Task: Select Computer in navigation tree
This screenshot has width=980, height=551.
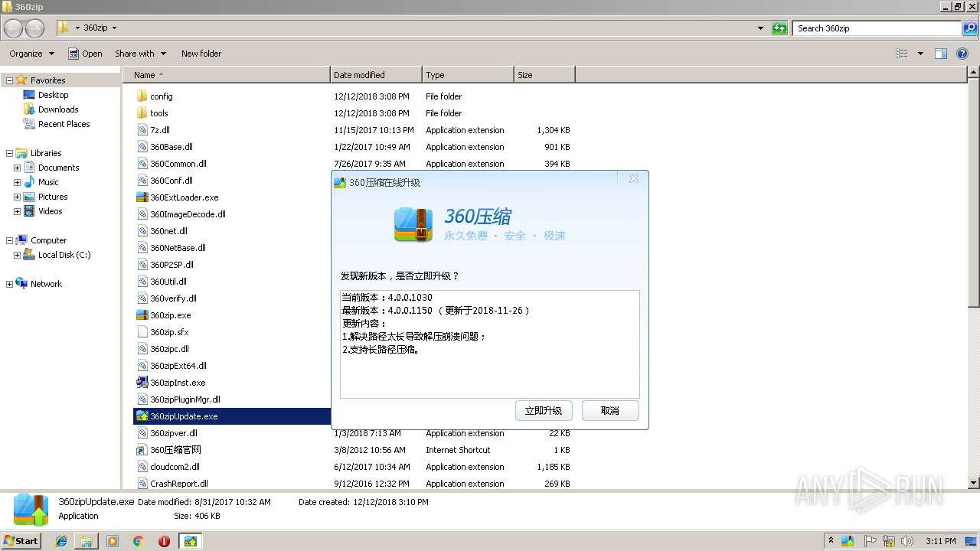Action: click(48, 240)
